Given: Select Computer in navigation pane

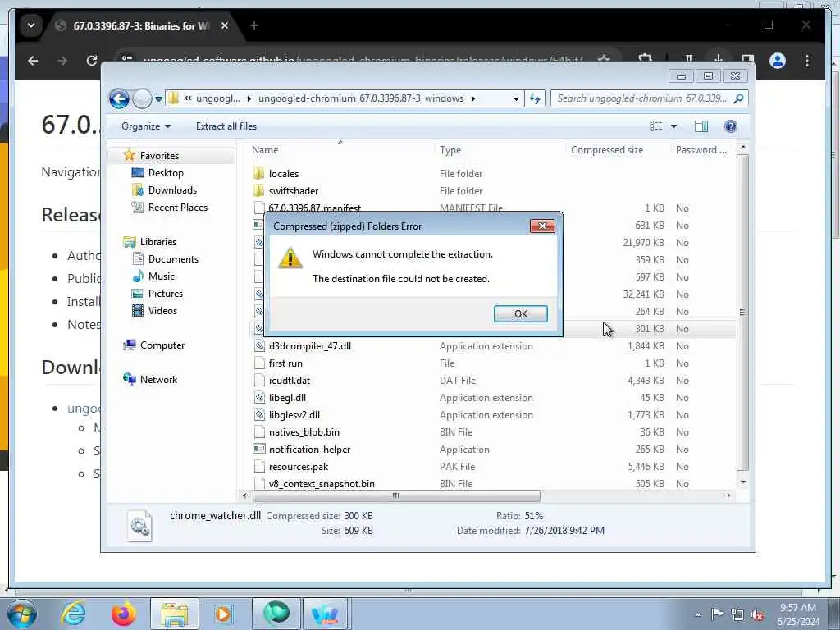Looking at the screenshot, I should tap(162, 345).
